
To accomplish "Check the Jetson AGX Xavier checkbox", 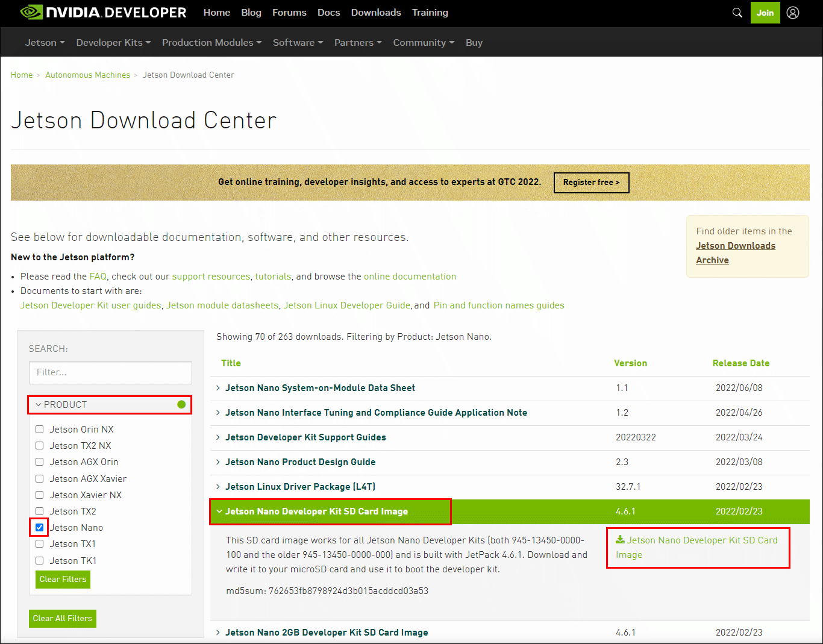I will click(39, 479).
